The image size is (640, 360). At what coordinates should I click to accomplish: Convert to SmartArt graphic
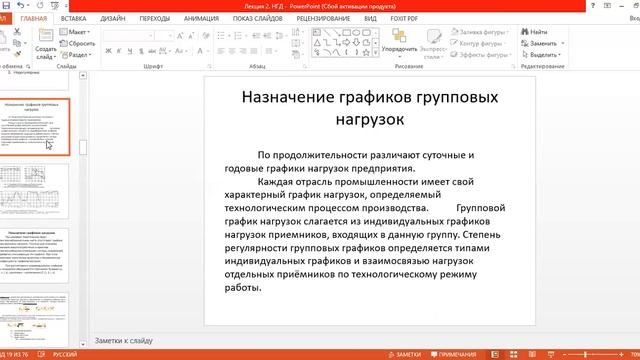[298, 54]
